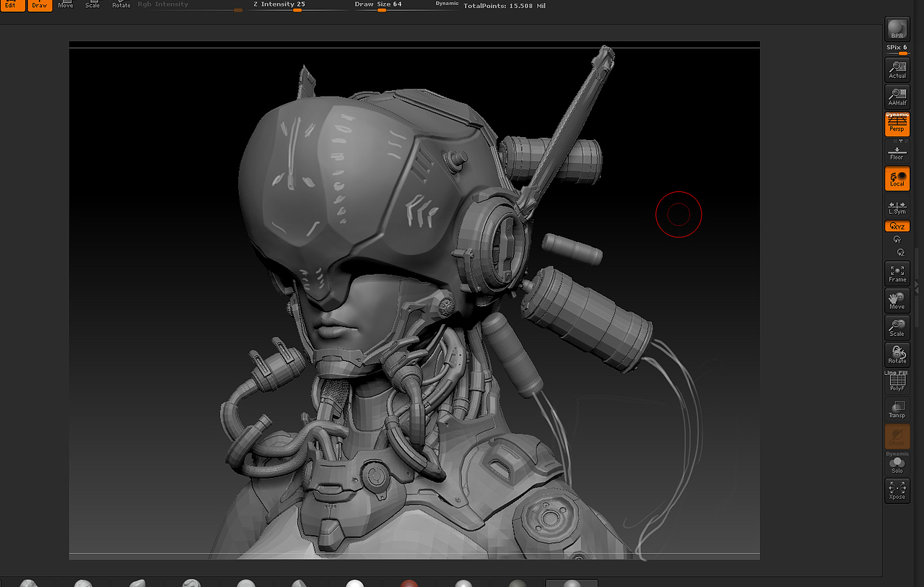Click the AAHalf antialiased half-size icon
This screenshot has height=587, width=924.
tap(897, 97)
